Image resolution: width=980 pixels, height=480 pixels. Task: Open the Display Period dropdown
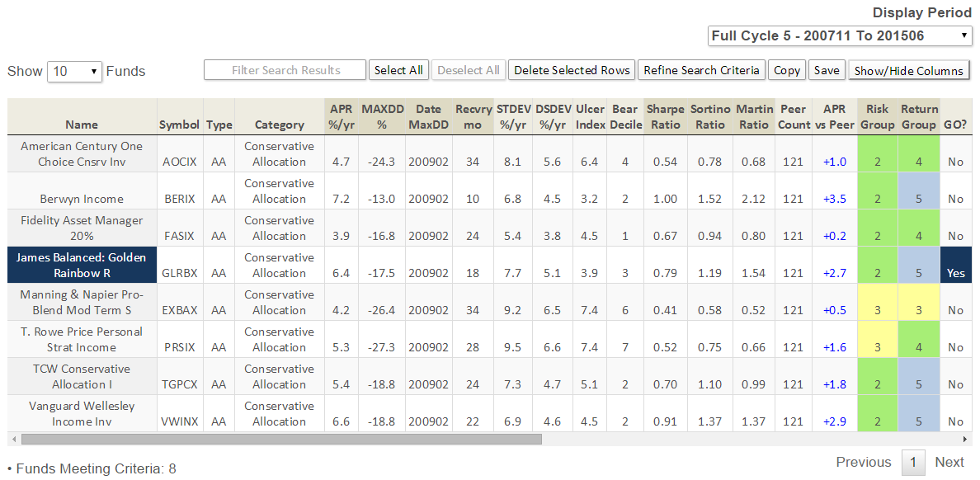pos(840,36)
